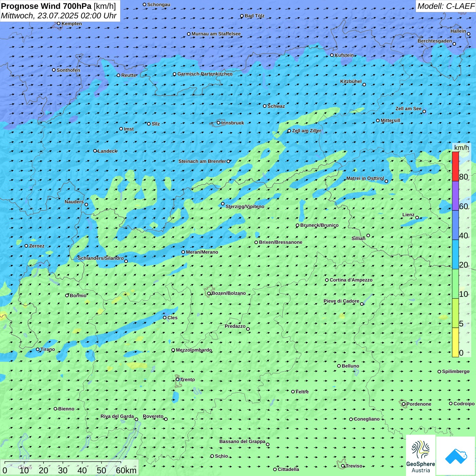
Task: Click the Pordenone city marker
Action: point(404,404)
